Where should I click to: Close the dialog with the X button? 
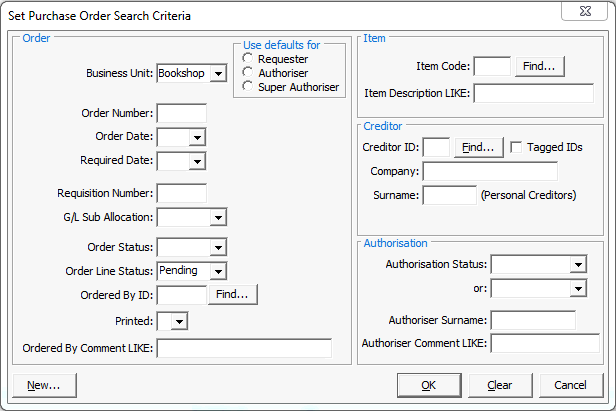coord(585,11)
